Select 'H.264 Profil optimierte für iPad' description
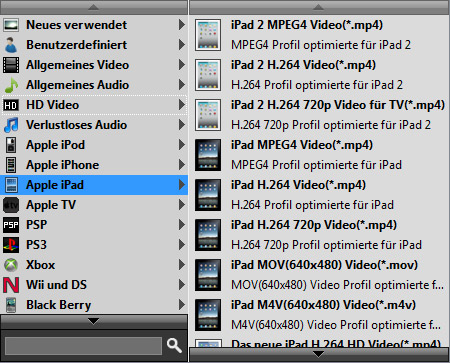The height and width of the screenshot is (363, 450). click(312, 205)
